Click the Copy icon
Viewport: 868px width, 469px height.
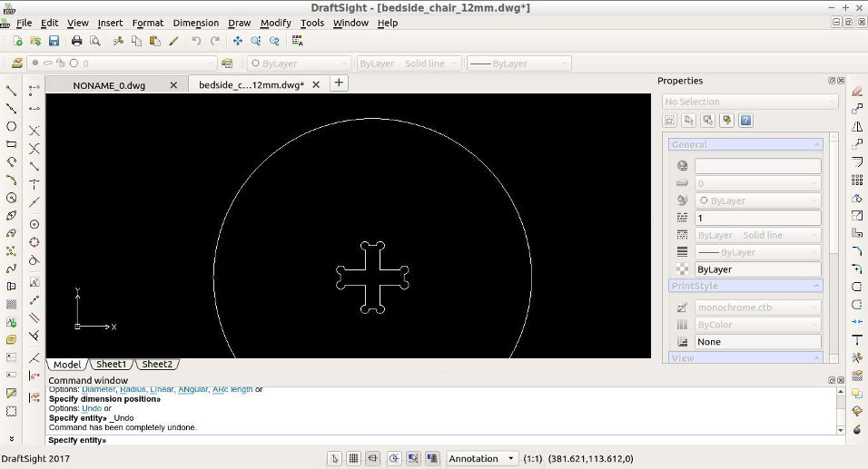click(136, 41)
